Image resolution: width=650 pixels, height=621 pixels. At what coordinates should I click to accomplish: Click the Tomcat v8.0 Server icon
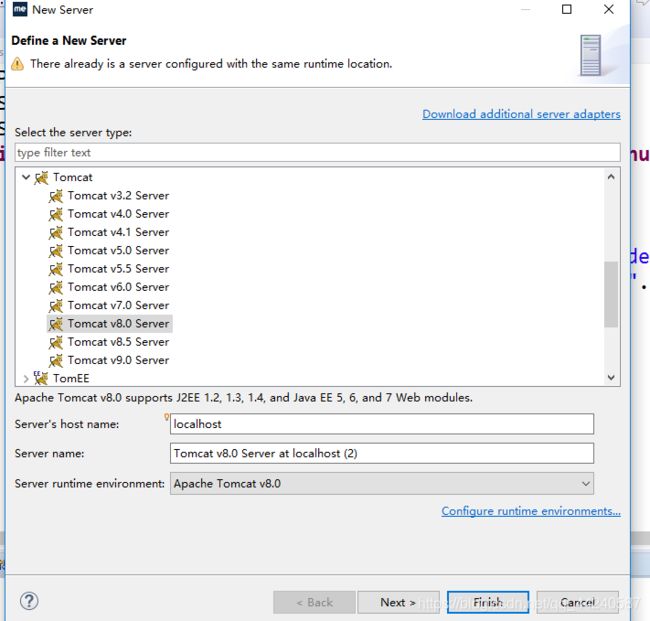56,324
